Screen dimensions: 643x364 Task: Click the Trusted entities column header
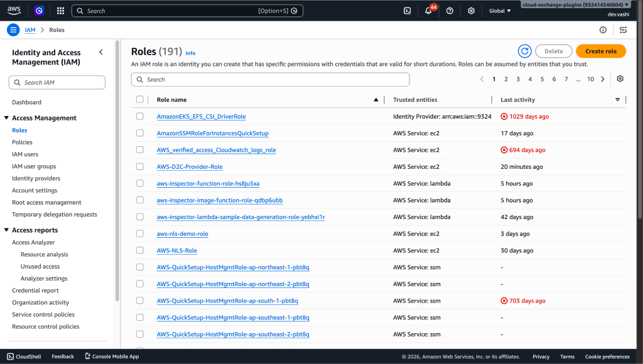415,100
